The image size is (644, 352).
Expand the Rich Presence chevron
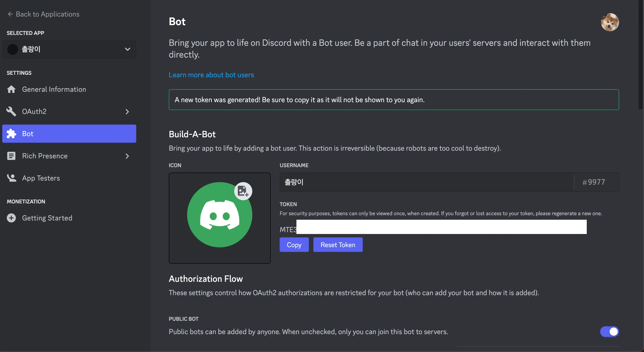127,156
